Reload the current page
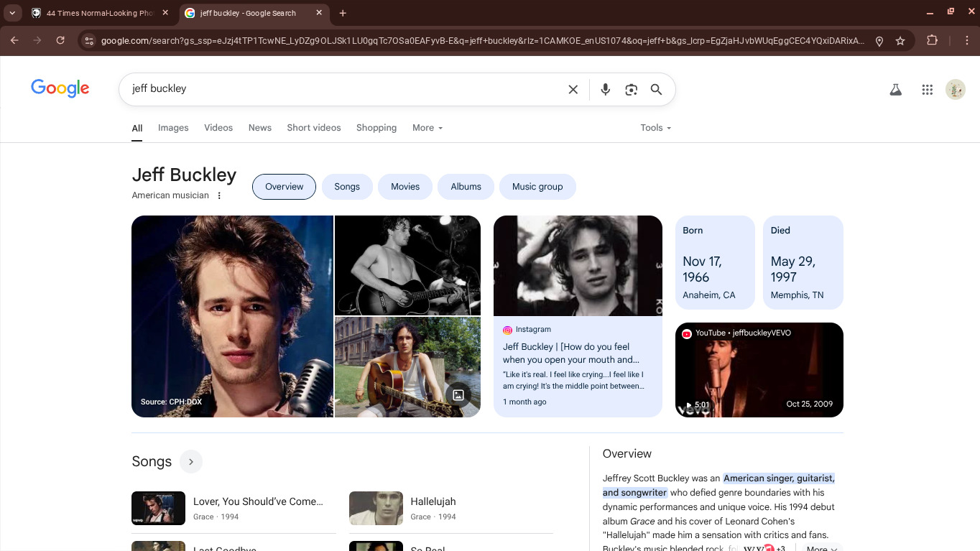 60,41
